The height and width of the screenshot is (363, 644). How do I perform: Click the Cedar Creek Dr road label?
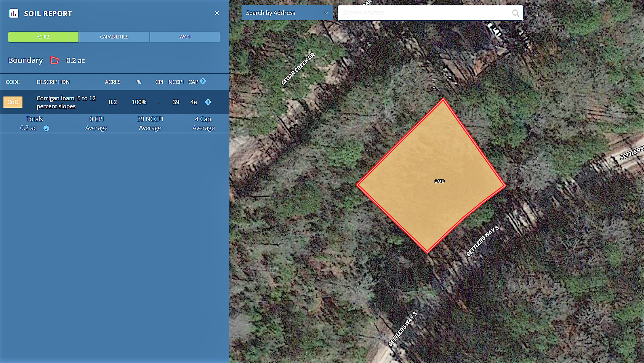tap(298, 69)
